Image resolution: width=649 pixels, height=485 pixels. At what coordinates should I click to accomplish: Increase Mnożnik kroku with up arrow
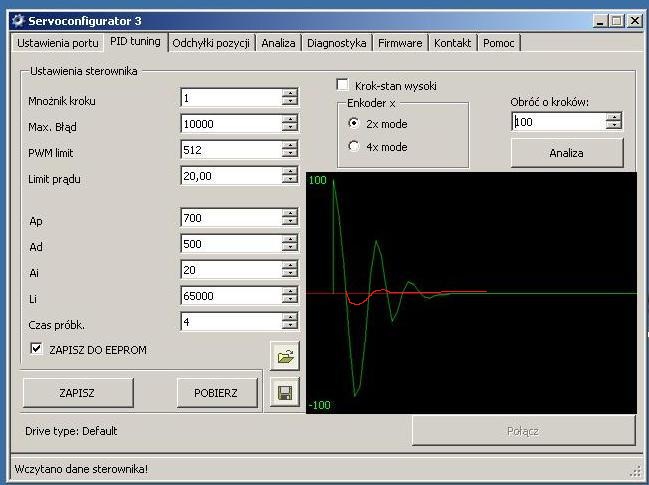290,94
